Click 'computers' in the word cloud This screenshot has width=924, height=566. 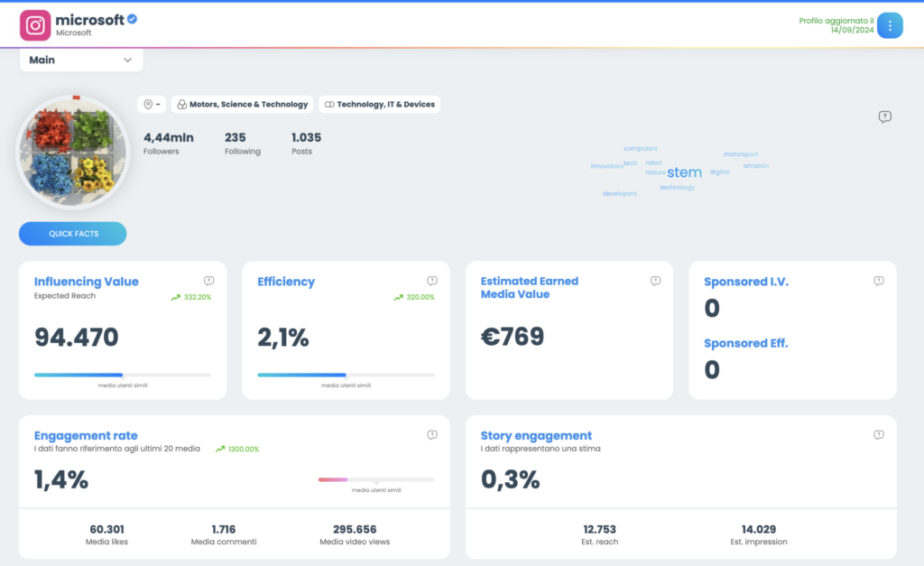[x=641, y=149]
